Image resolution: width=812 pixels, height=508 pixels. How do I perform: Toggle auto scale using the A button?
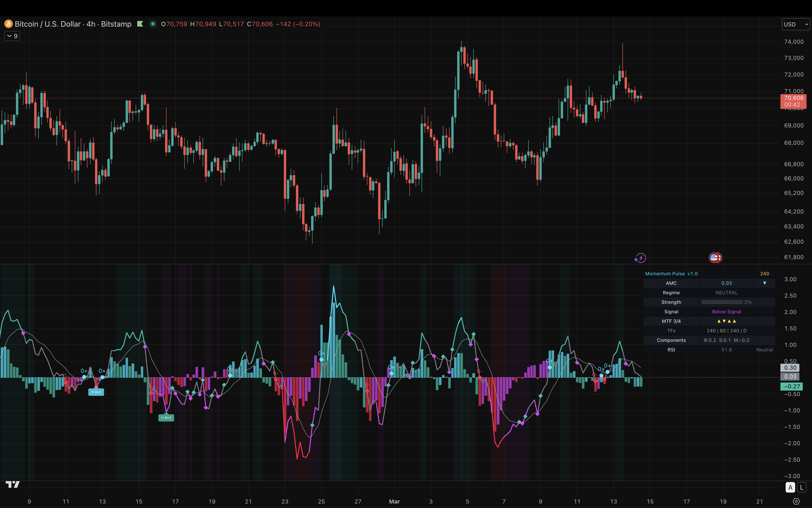[791, 487]
